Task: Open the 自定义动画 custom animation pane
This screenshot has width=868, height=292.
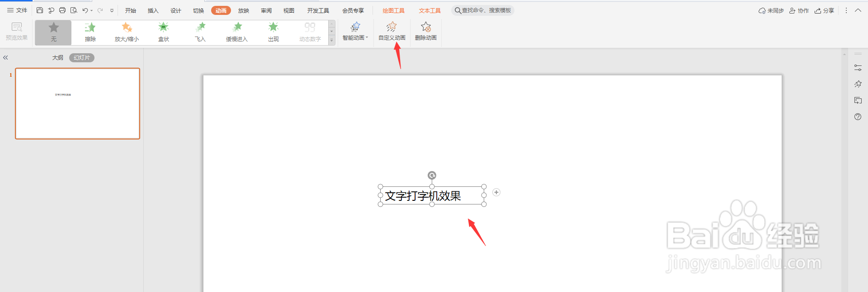Action: point(392,32)
